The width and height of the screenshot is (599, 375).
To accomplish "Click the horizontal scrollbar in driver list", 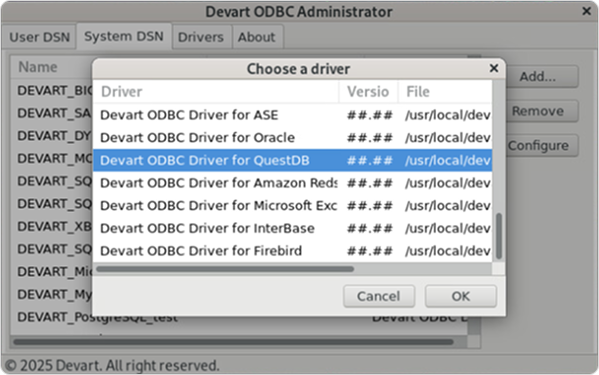I will (x=225, y=269).
